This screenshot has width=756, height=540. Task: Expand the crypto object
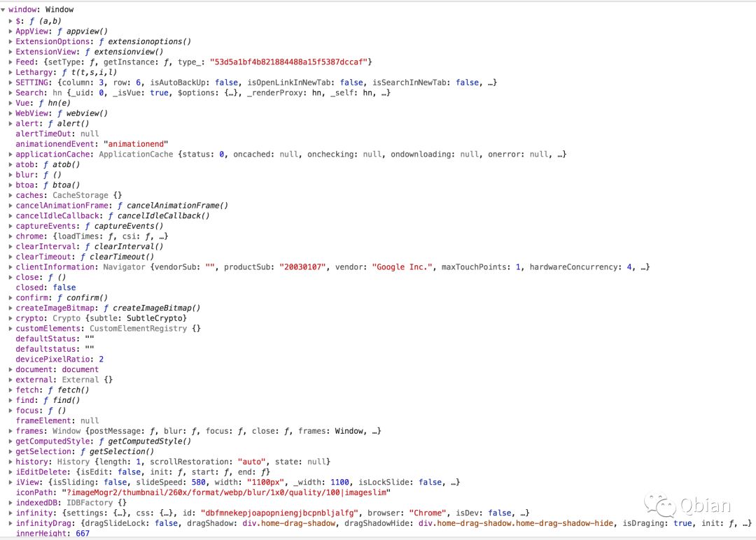[10, 318]
